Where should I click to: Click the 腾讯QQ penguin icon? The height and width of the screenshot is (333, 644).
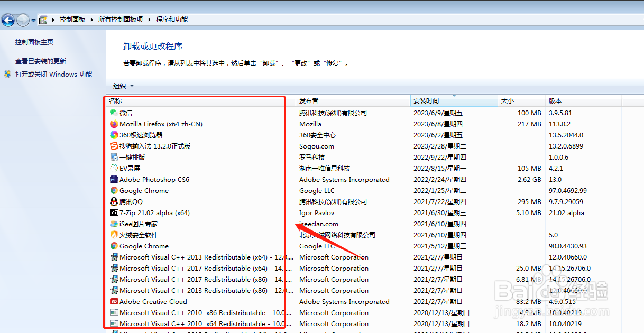tap(114, 201)
